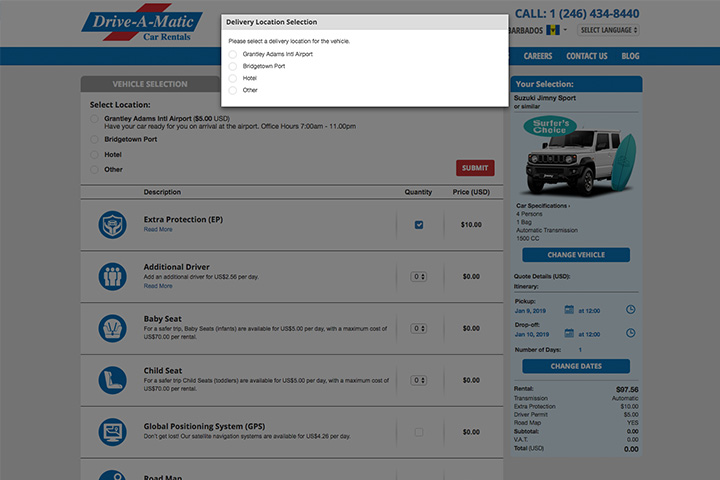Open the Blog menu item
The width and height of the screenshot is (720, 480).
coord(630,56)
